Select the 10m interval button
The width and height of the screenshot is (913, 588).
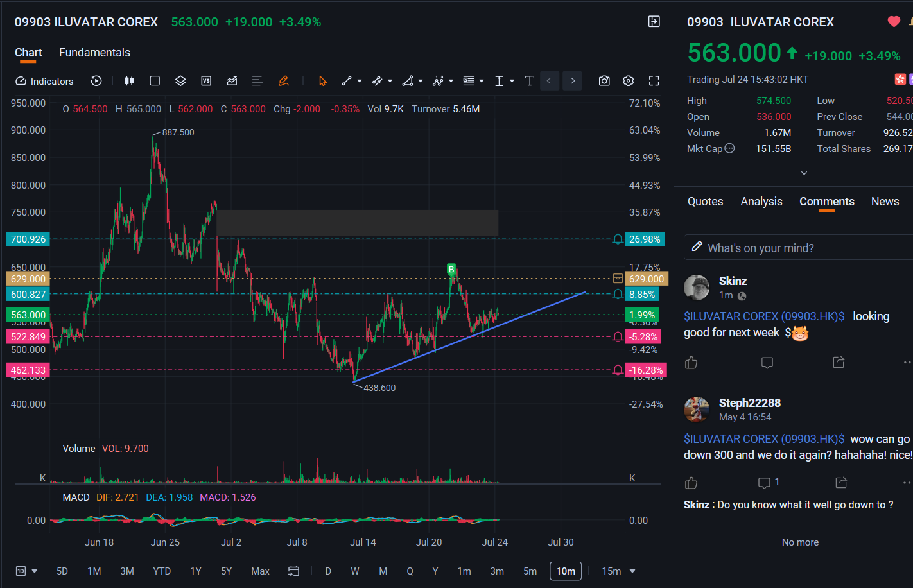pos(566,571)
